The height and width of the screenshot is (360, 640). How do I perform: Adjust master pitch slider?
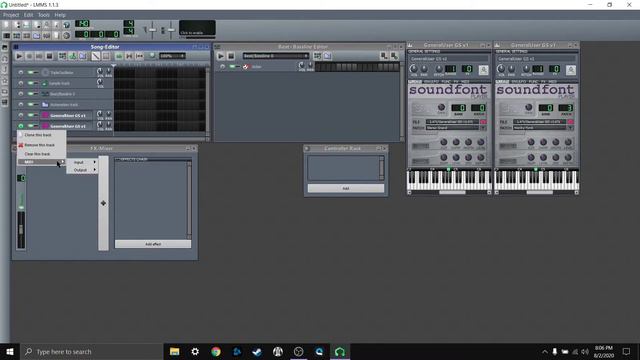(x=171, y=30)
